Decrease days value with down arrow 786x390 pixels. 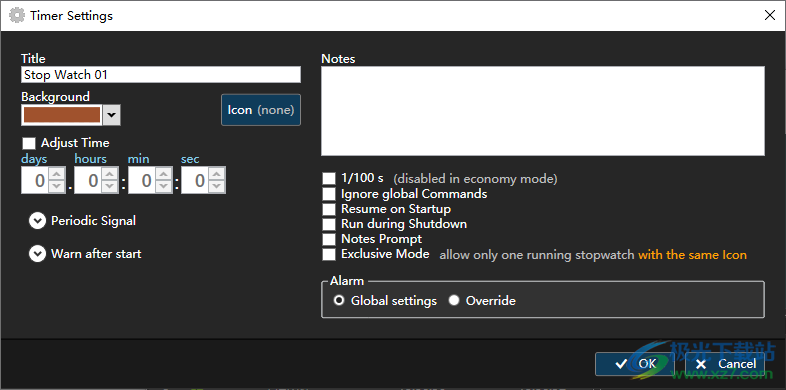click(x=57, y=186)
